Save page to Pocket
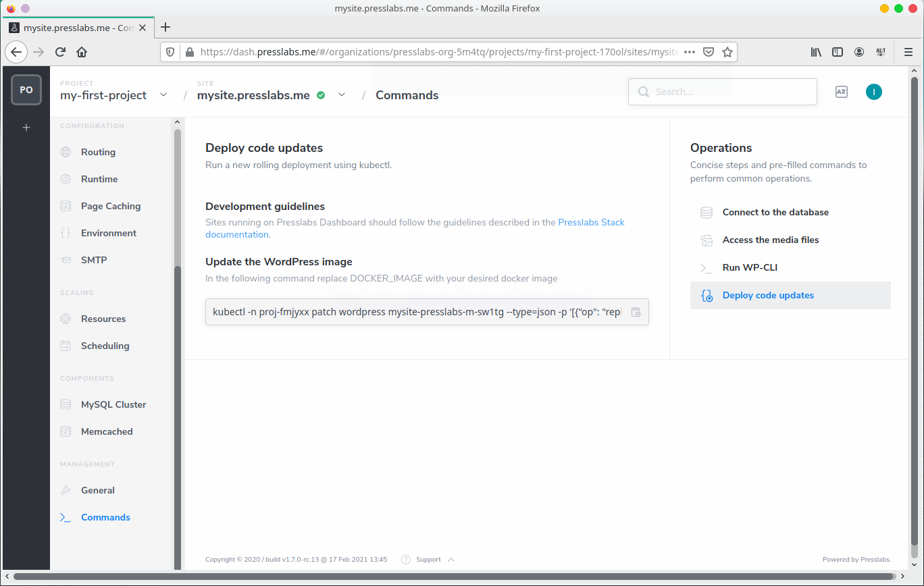924x586 pixels. pyautogui.click(x=709, y=52)
